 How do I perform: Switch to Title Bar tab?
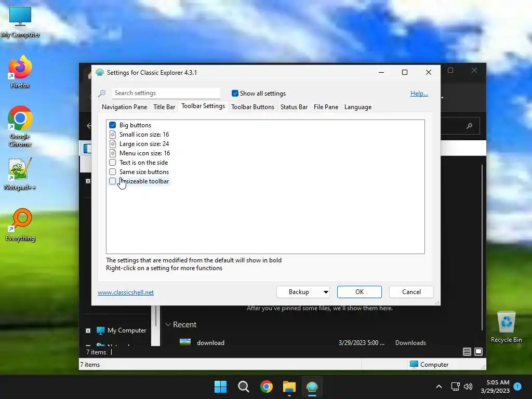pos(164,107)
